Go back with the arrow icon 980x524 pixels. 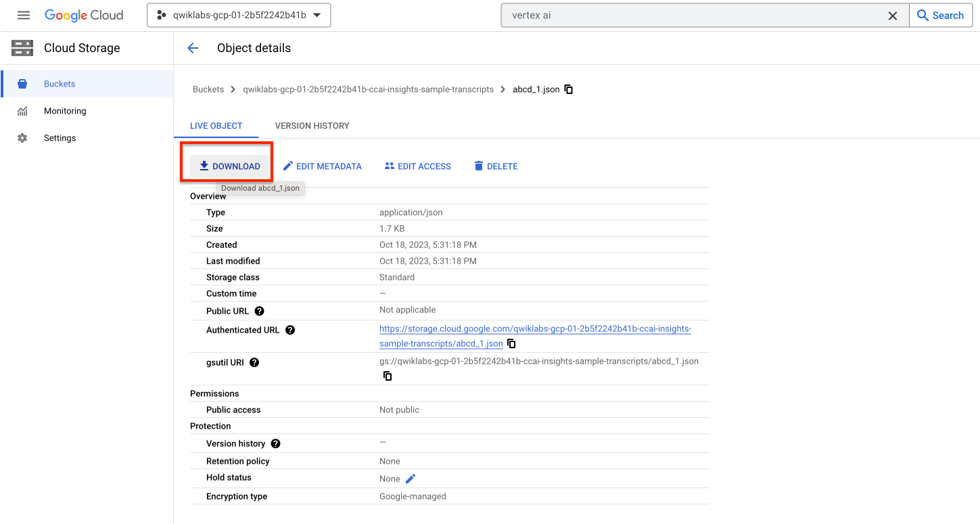point(193,48)
